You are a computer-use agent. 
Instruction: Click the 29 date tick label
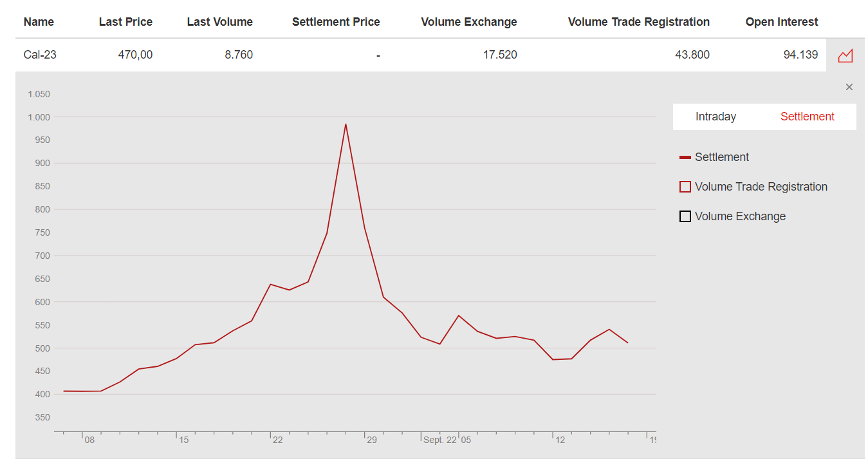(372, 440)
